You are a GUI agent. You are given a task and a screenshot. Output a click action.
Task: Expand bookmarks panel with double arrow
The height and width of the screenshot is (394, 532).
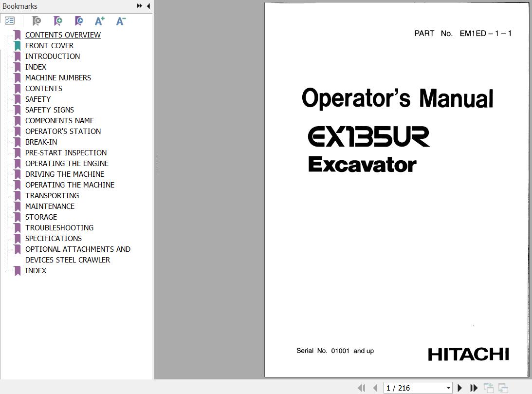tap(139, 6)
